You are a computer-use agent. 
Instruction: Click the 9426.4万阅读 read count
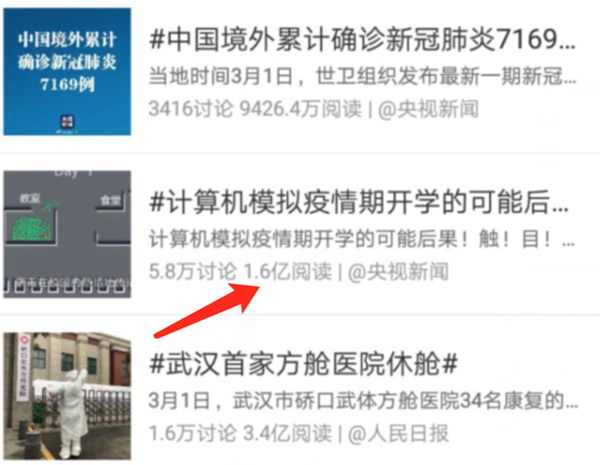point(301,109)
